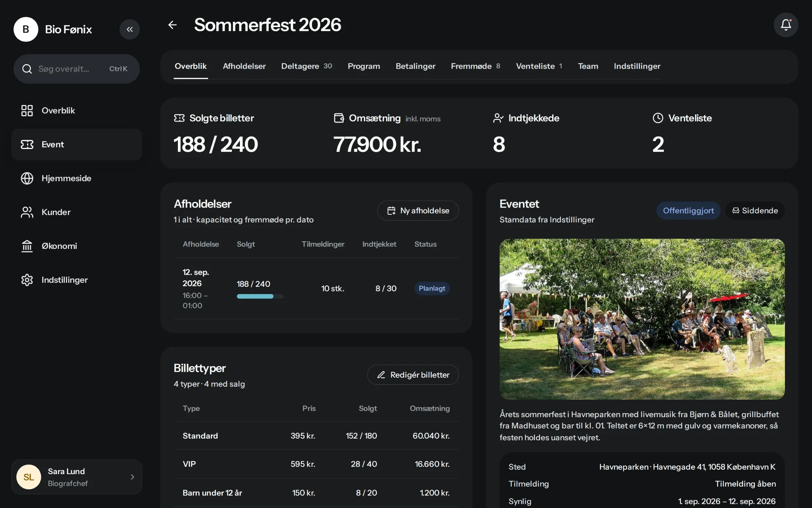Open the Fremmøde tab

475,66
